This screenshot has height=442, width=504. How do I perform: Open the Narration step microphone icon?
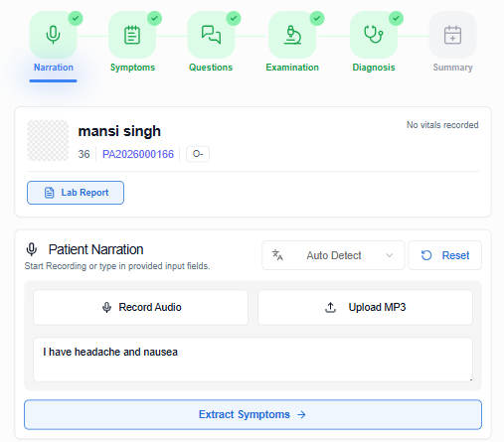(53, 35)
